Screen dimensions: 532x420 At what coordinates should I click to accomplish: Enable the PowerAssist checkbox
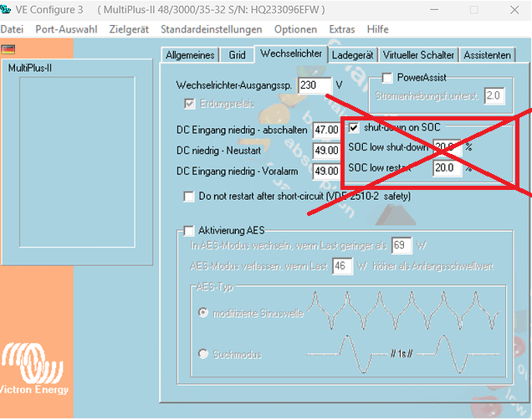tap(387, 78)
